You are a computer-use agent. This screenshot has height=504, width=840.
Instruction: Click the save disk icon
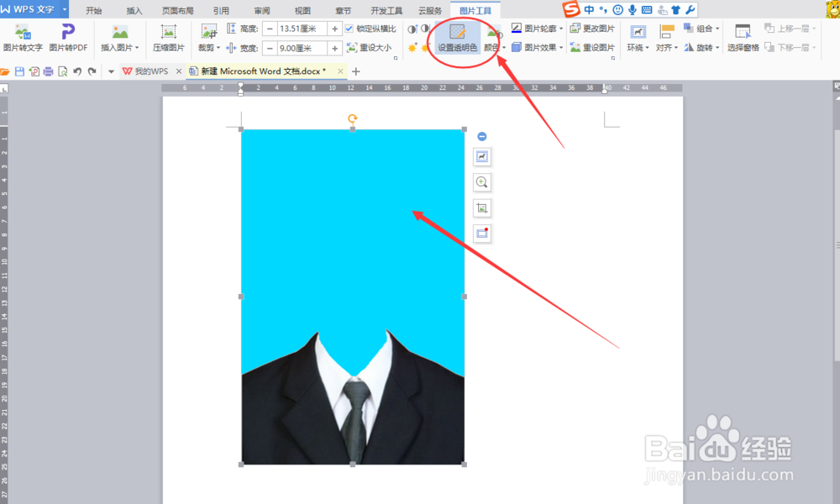pyautogui.click(x=20, y=71)
